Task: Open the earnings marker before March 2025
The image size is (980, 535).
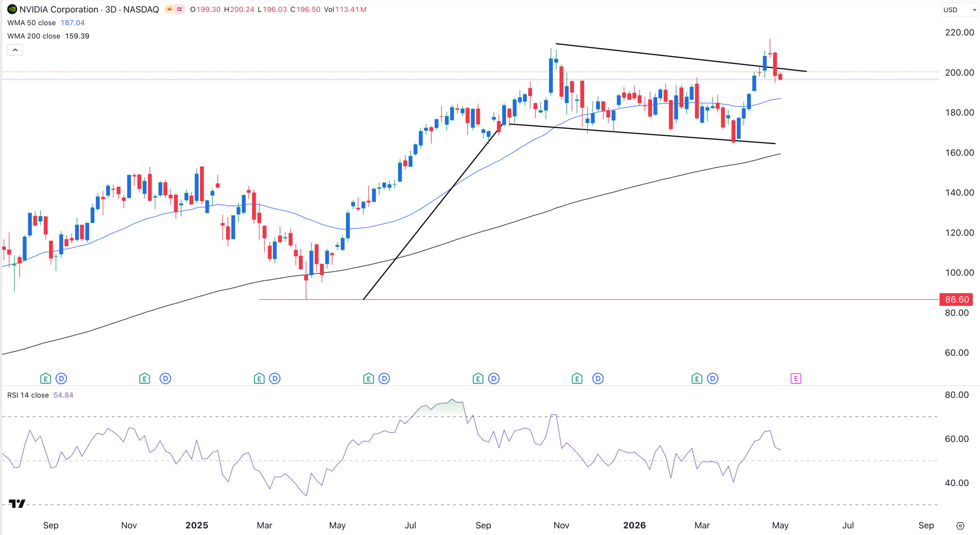Action: (259, 379)
